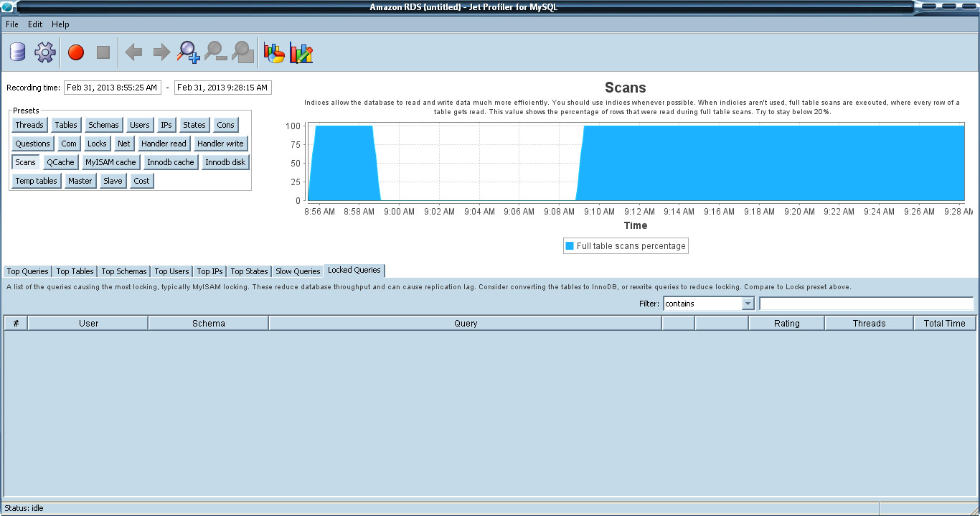980x516 pixels.
Task: Sort by the Threads column header
Action: (870, 324)
